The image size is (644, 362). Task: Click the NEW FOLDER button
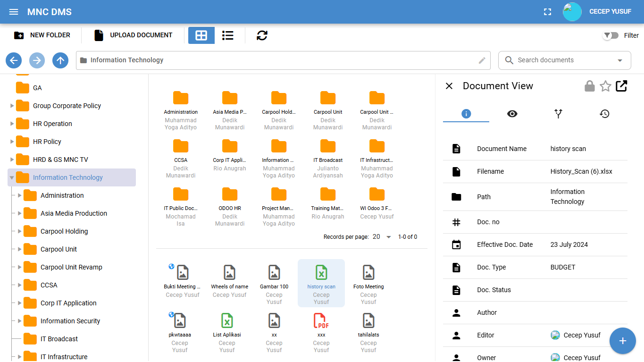[x=42, y=35]
